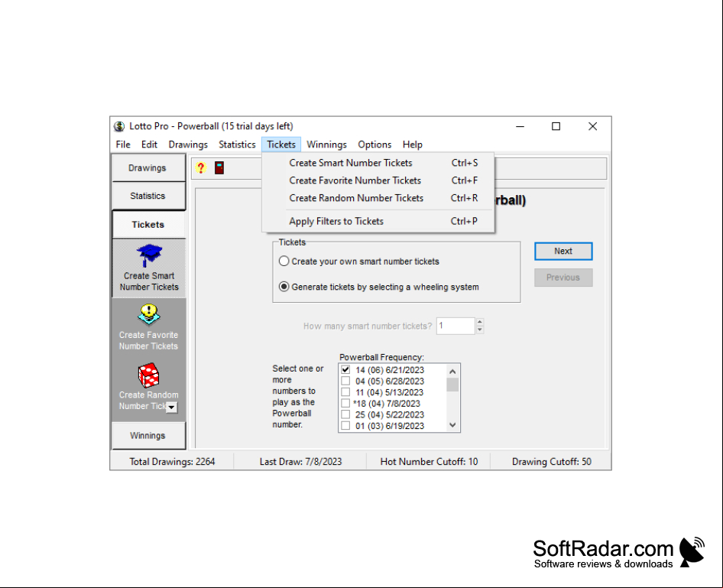Switch to the Statistics sidebar section
Image resolution: width=723 pixels, height=588 pixels.
[x=148, y=196]
